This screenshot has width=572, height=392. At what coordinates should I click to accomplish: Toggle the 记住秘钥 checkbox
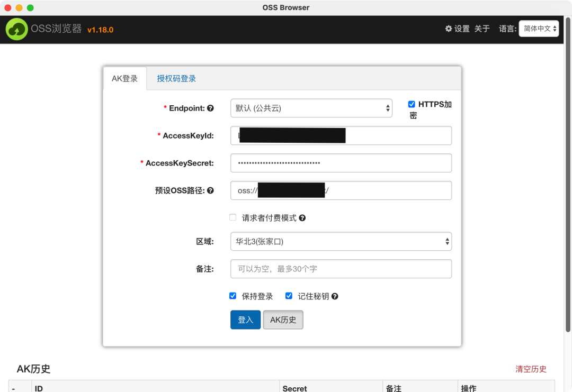(289, 296)
